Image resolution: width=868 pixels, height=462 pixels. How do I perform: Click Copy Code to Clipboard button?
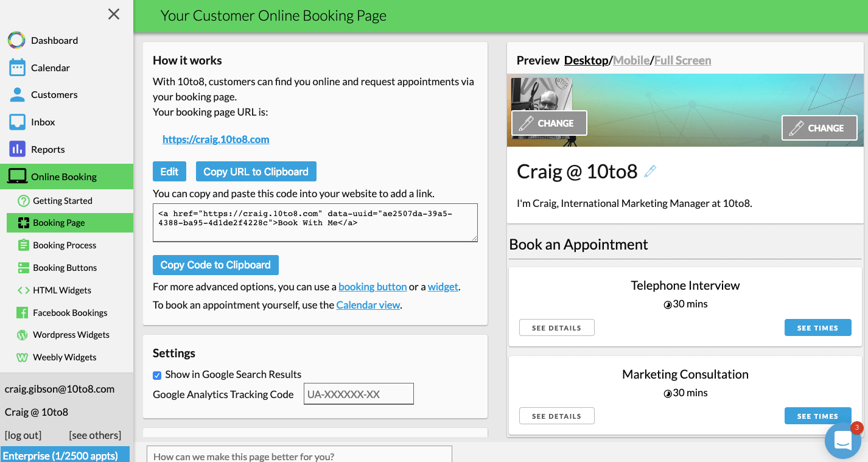pyautogui.click(x=215, y=265)
